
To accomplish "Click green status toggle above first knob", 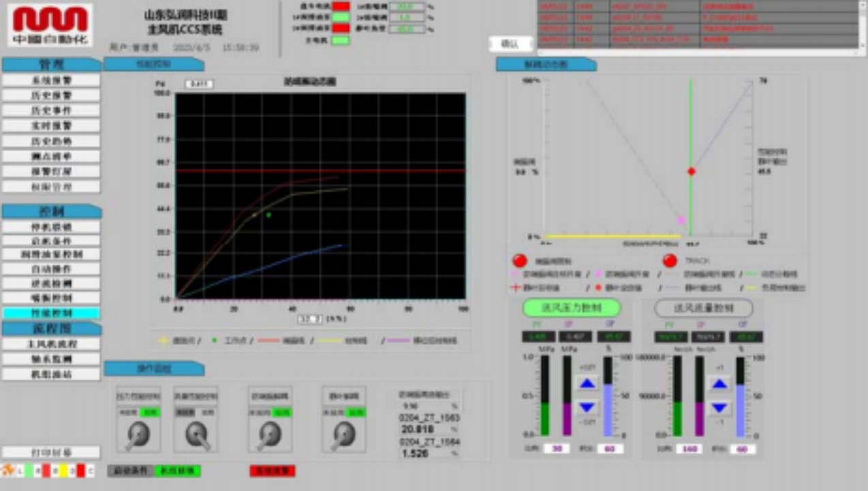I will [x=150, y=413].
